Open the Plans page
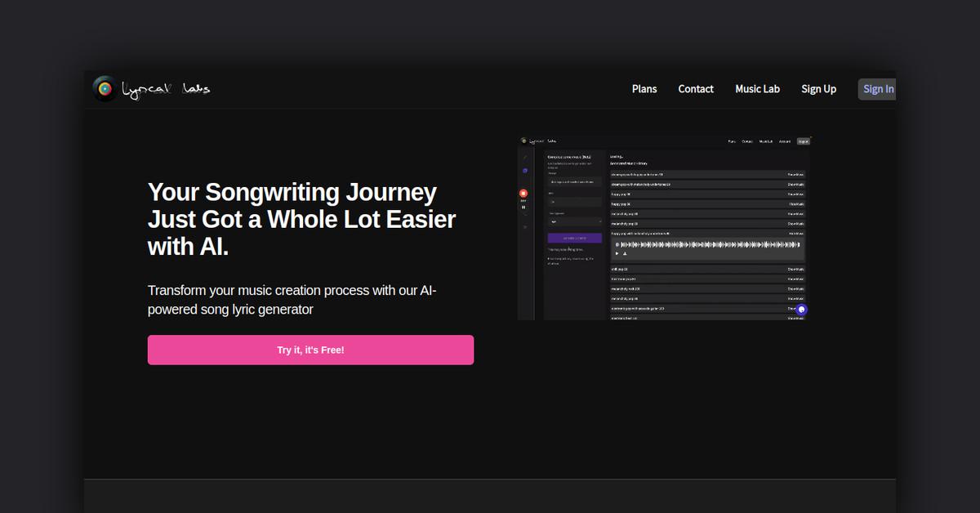The width and height of the screenshot is (980, 513). (x=644, y=89)
